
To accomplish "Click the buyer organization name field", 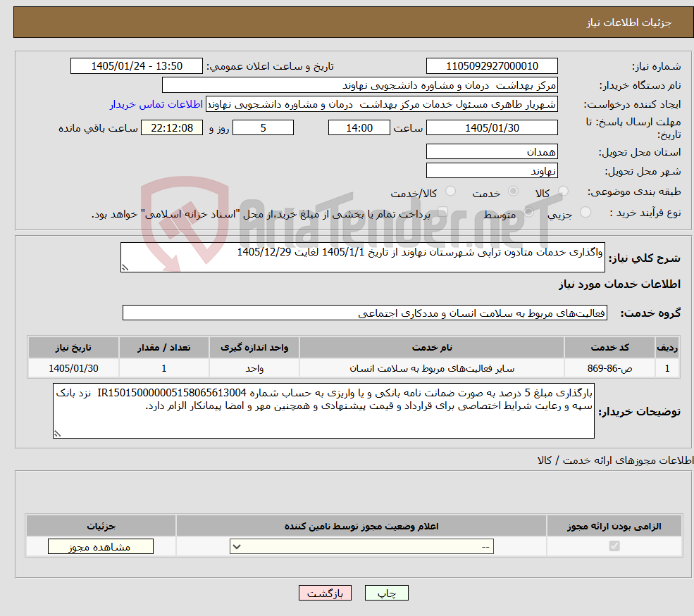I will click(x=360, y=85).
